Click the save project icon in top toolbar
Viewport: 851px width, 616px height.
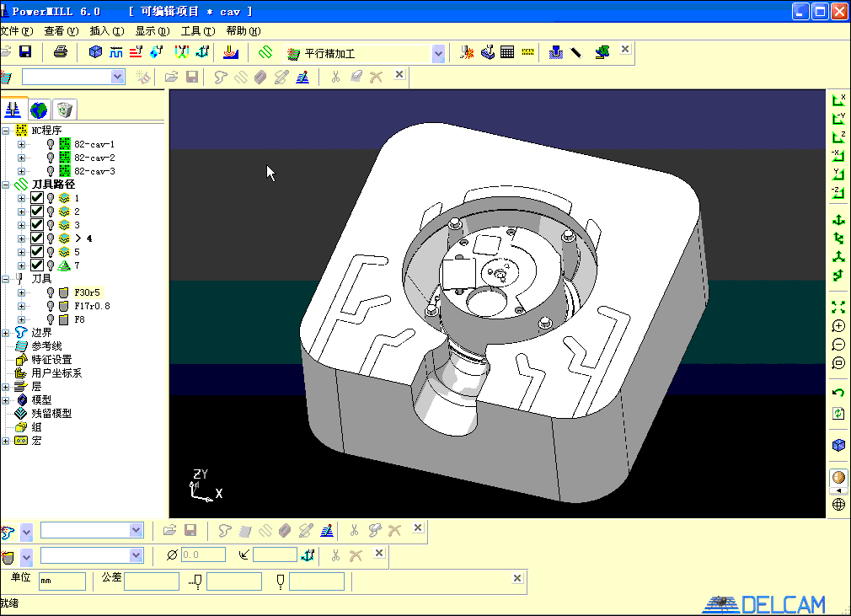pyautogui.click(x=25, y=52)
